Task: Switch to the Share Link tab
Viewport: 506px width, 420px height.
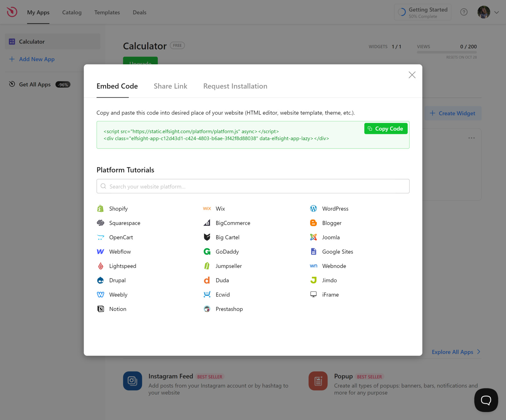Action: point(170,86)
